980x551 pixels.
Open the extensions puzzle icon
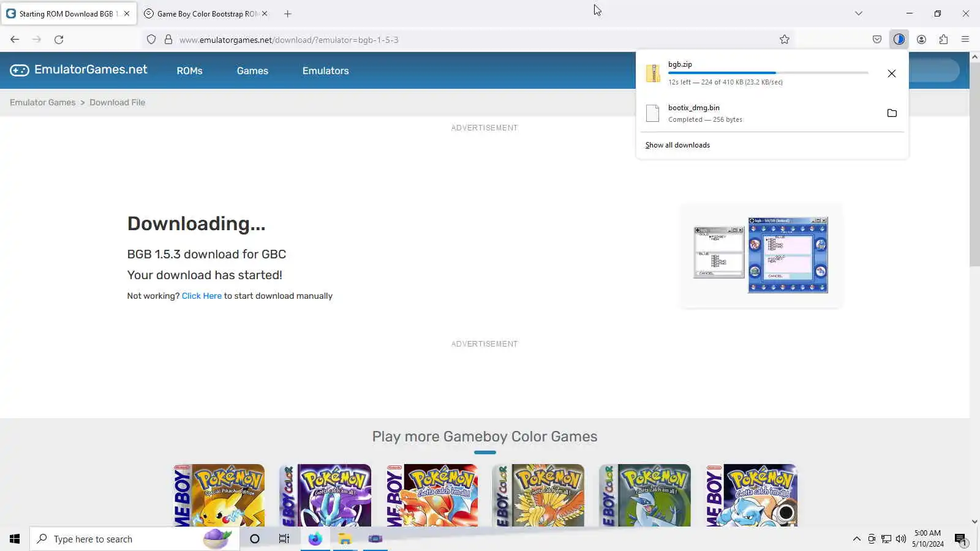coord(943,40)
